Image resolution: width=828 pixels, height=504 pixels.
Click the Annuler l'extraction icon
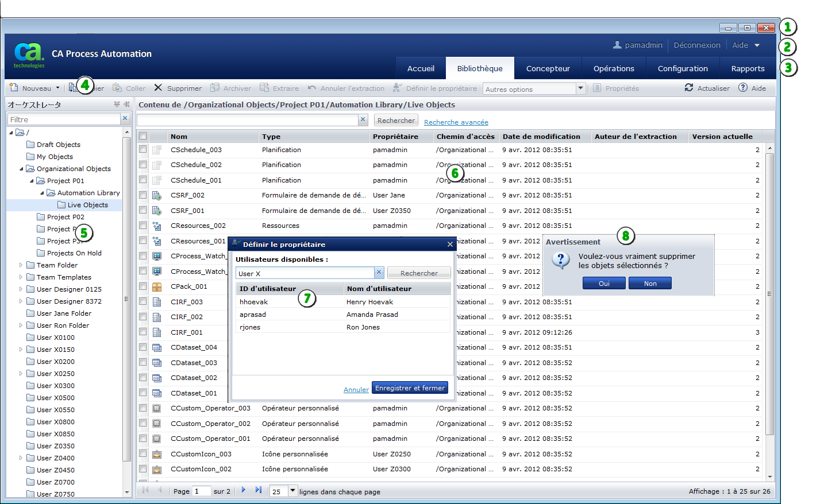coord(313,88)
